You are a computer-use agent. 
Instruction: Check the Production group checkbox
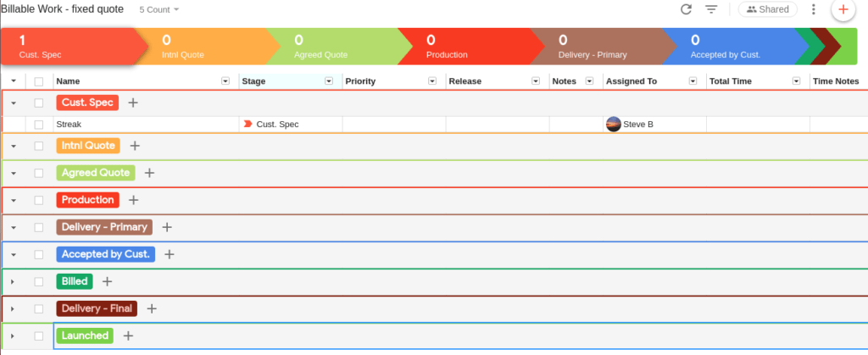tap(39, 200)
